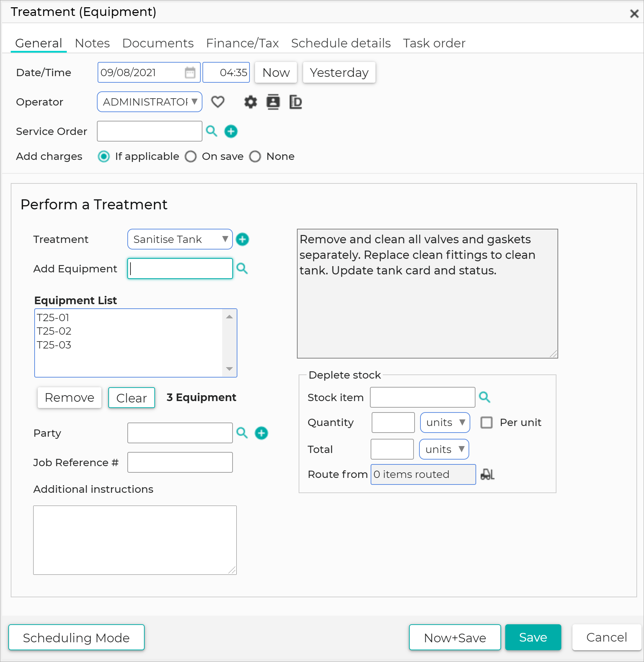
Task: Click the Now+Save button
Action: (455, 637)
